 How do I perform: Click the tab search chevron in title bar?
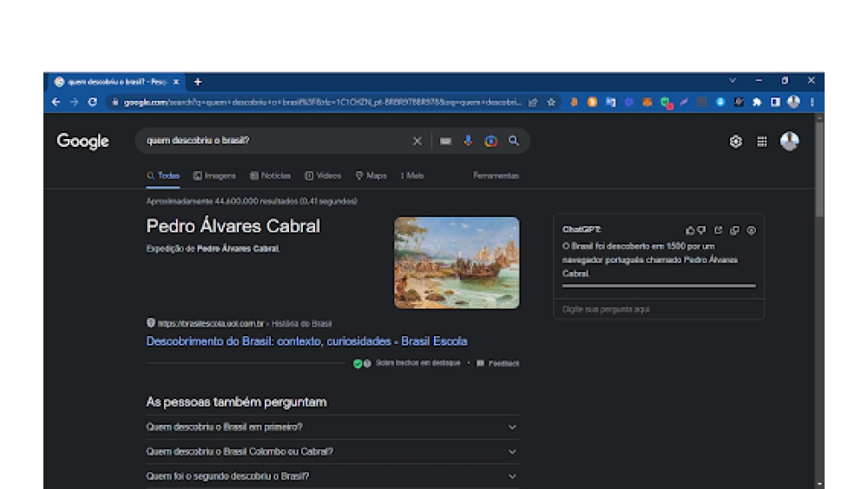733,81
